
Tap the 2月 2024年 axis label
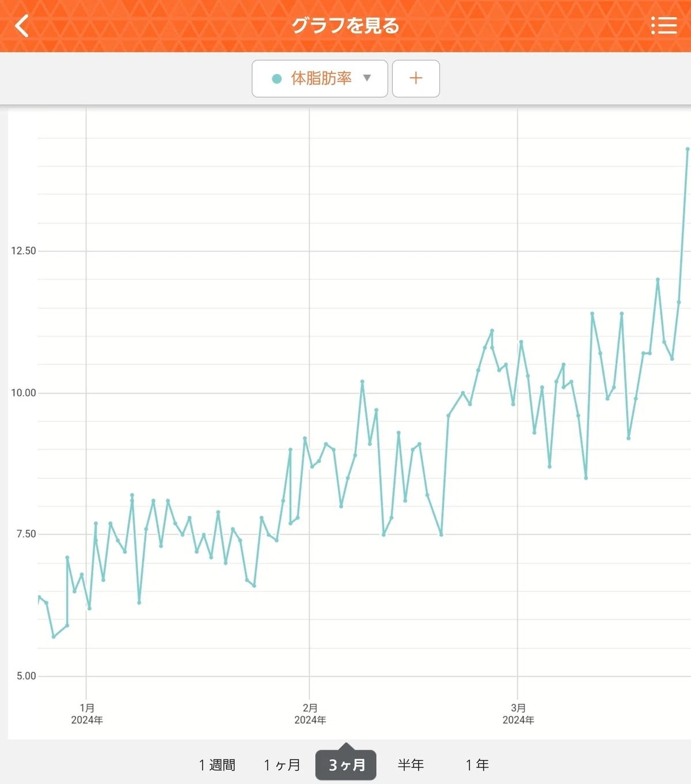[x=310, y=714]
